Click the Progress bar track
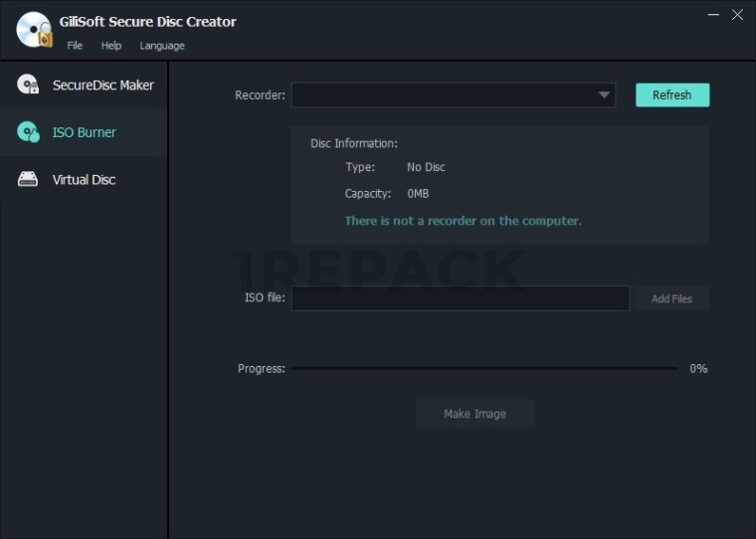 click(x=484, y=369)
